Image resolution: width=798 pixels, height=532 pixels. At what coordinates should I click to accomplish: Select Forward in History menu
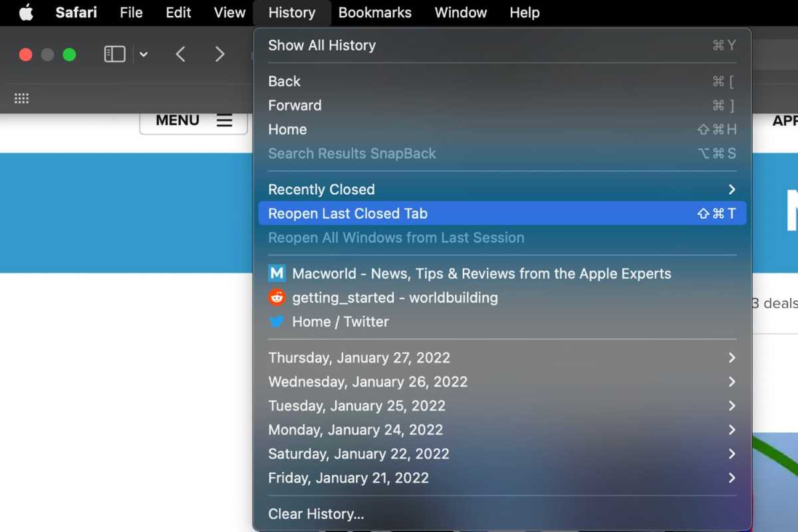click(x=502, y=105)
